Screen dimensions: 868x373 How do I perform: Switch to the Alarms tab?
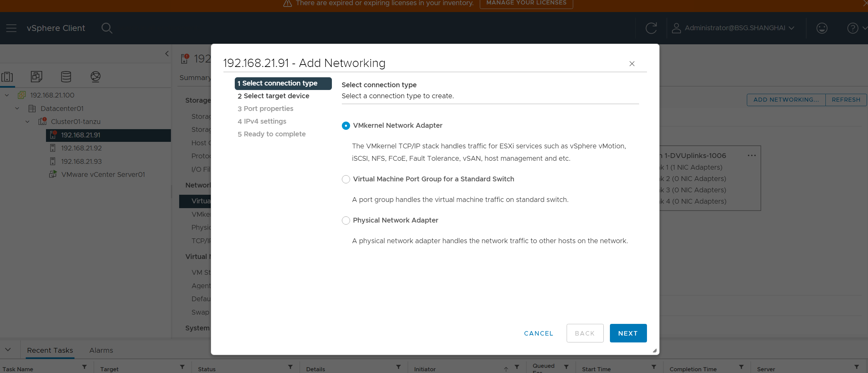(101, 350)
